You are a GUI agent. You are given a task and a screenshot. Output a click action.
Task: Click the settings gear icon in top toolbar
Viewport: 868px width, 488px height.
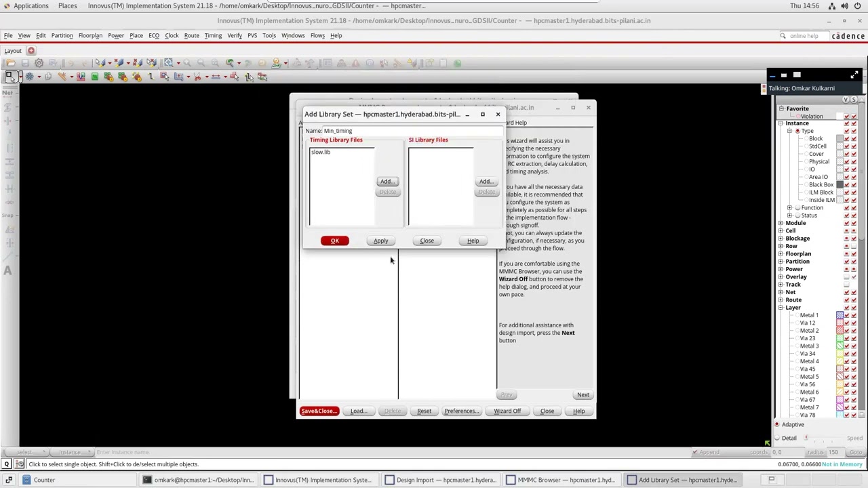(x=39, y=63)
